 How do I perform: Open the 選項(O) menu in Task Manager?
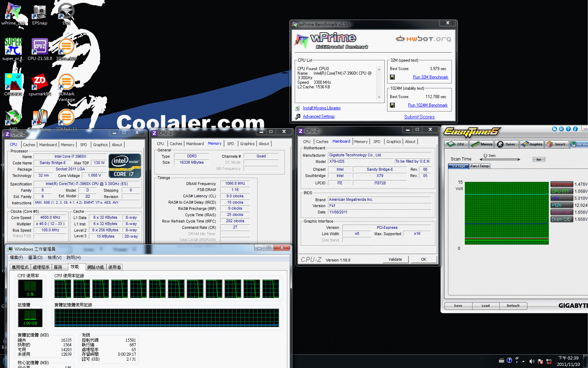[x=35, y=258]
